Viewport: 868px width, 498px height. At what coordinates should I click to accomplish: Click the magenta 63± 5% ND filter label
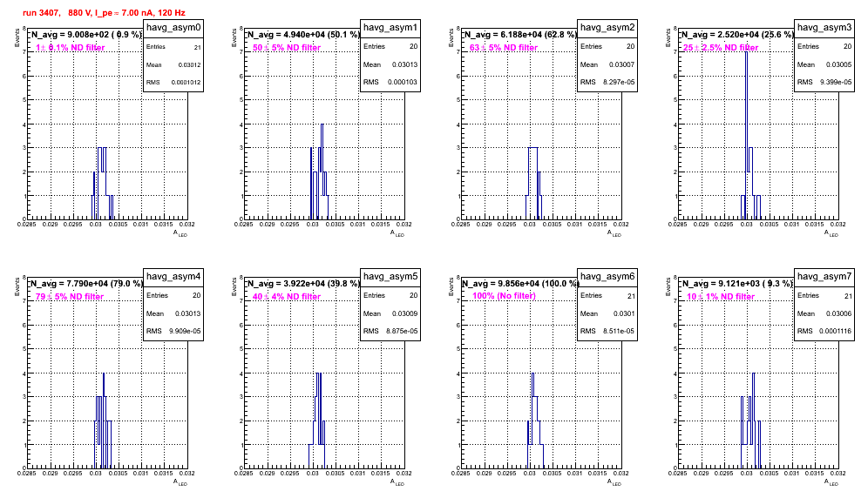coord(504,48)
